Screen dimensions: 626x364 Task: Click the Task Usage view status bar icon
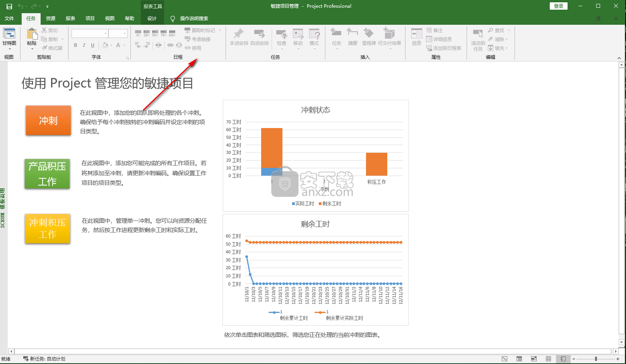pyautogui.click(x=519, y=359)
